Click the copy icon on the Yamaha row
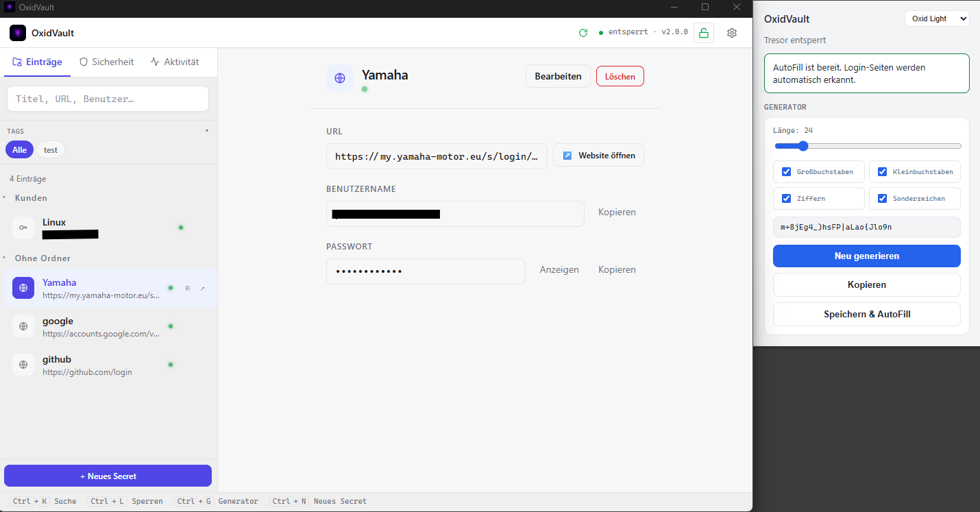This screenshot has height=512, width=980. 187,289
